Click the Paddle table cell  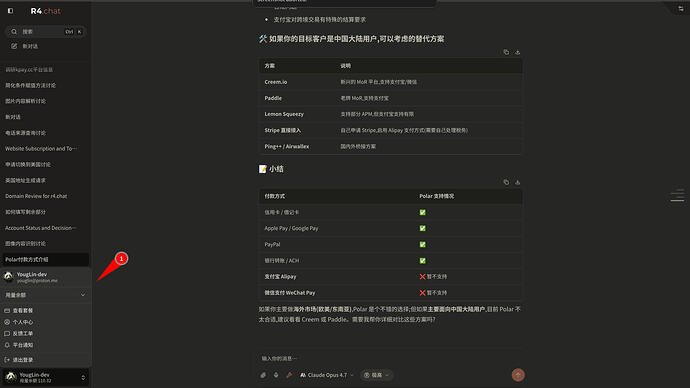click(273, 98)
